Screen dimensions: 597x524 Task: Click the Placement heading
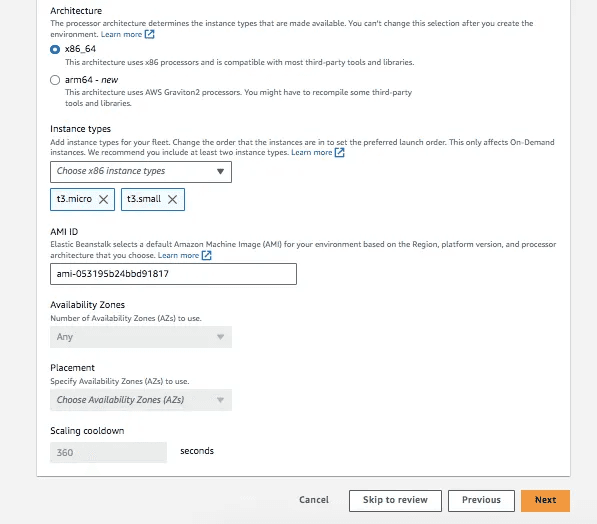coord(72,367)
